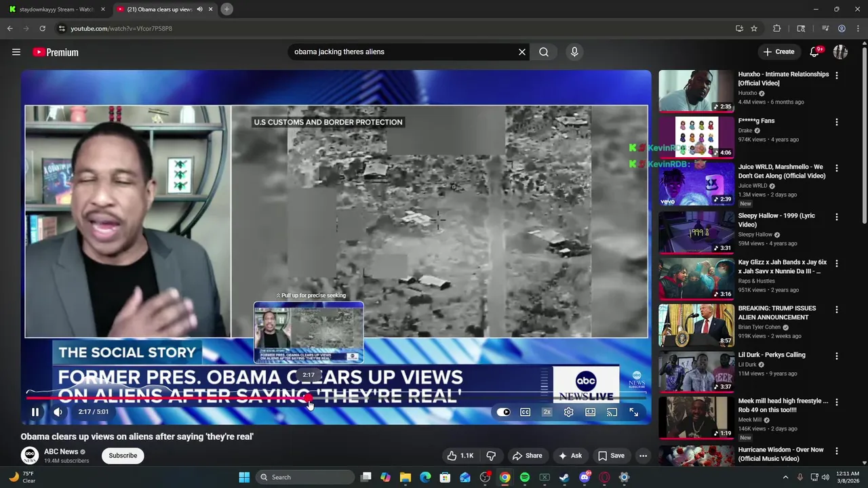Click the Windows taskbar Search box

click(x=305, y=477)
